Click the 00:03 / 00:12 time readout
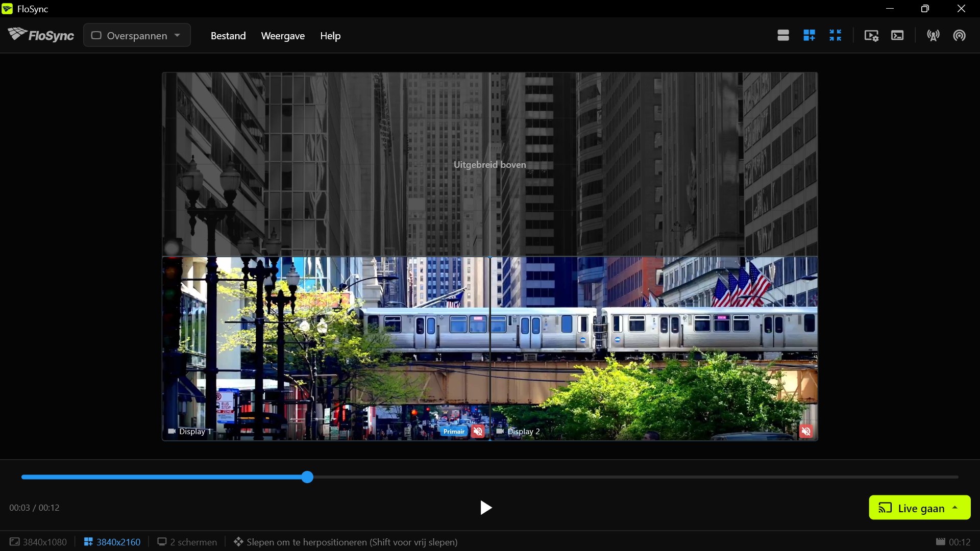The height and width of the screenshot is (551, 980). [x=34, y=508]
